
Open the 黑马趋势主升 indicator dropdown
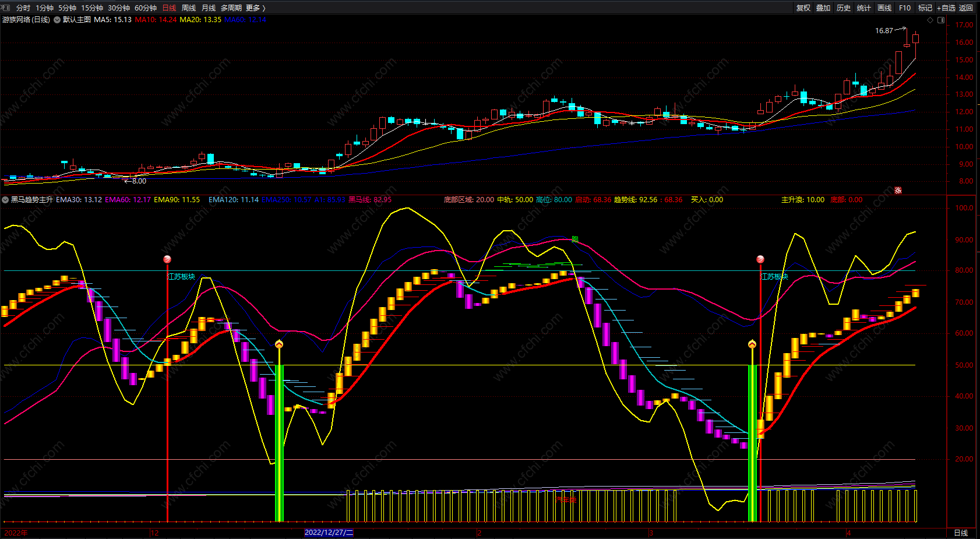click(5, 200)
